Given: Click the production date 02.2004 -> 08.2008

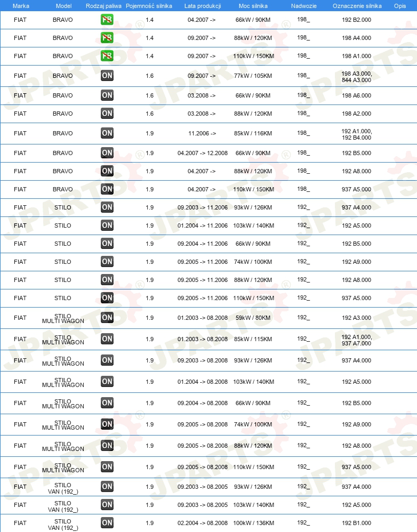Looking at the screenshot, I should pos(202,523).
